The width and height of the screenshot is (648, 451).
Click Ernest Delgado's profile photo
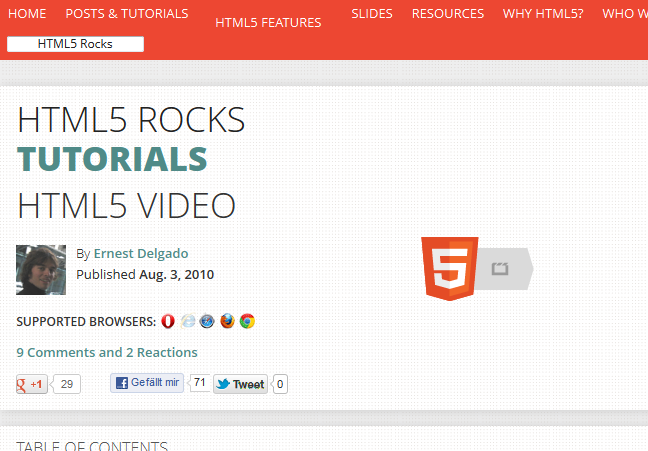tap(41, 270)
